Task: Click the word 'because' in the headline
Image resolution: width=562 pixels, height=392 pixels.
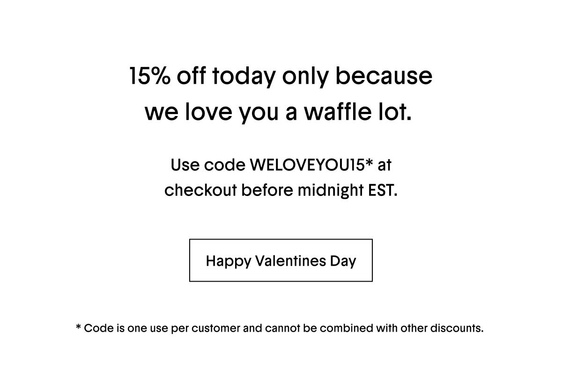Action: coord(384,76)
